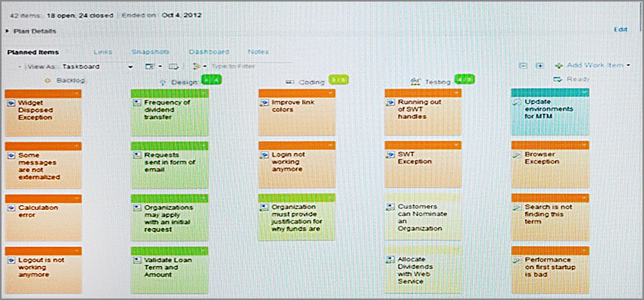Click the icon on Improve link colors card
Screen dimensions: 644x300
(x=264, y=102)
